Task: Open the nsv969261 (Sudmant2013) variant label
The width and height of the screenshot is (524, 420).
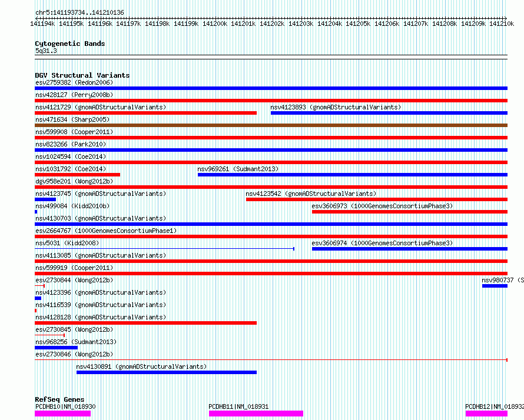Action: (x=238, y=169)
